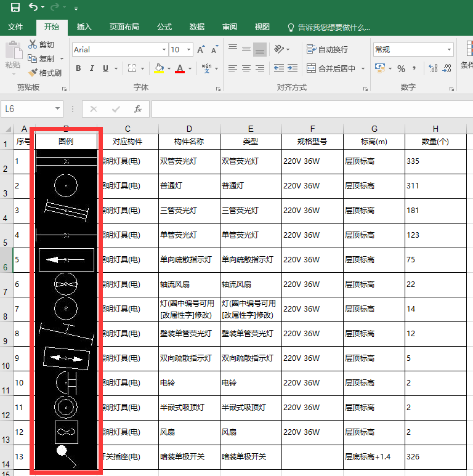Image resolution: width=473 pixels, height=476 pixels.
Task: Click the center align text icon
Action: click(x=246, y=68)
